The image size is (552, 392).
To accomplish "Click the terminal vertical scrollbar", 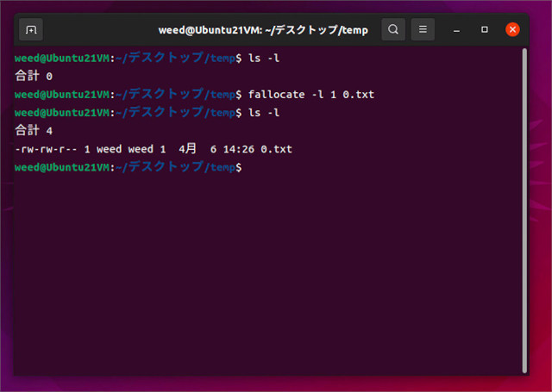I will click(x=524, y=210).
